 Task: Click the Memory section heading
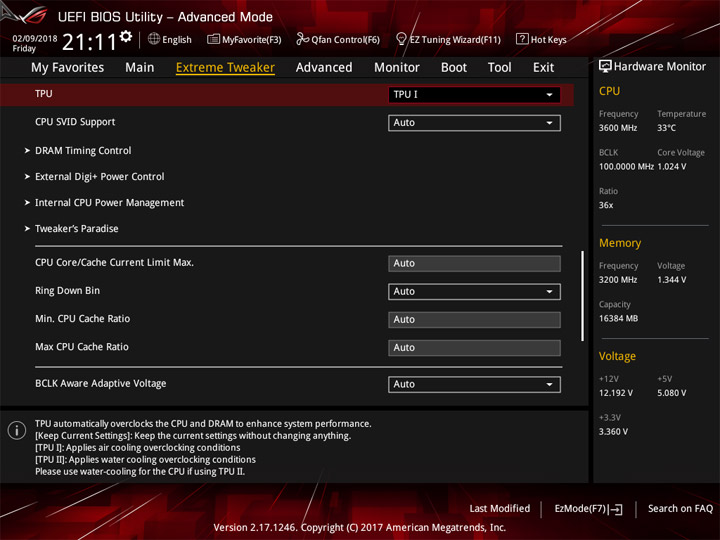[x=619, y=243]
